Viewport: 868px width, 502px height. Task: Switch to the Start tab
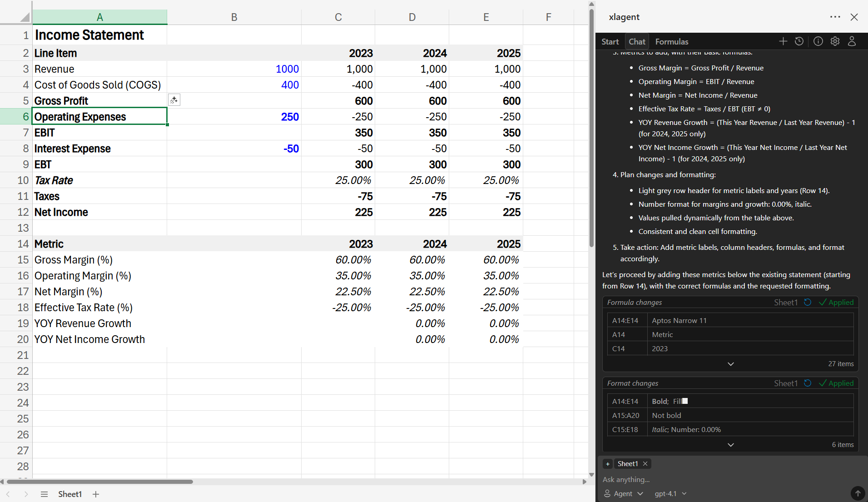click(610, 42)
